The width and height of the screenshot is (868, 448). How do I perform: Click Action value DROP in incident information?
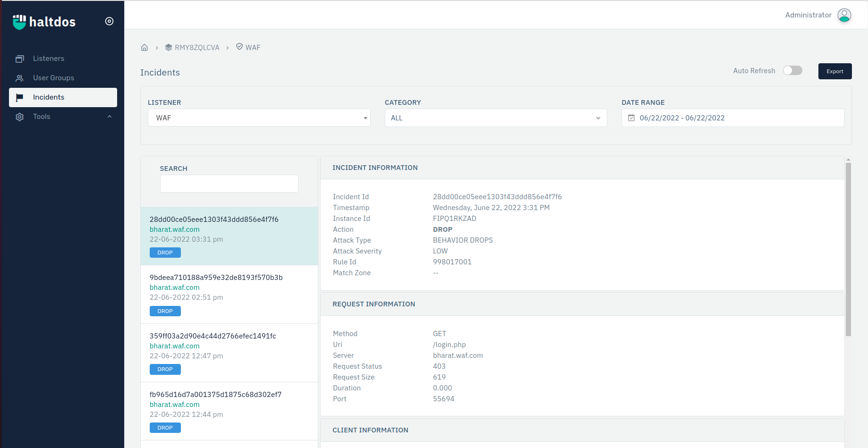(443, 229)
